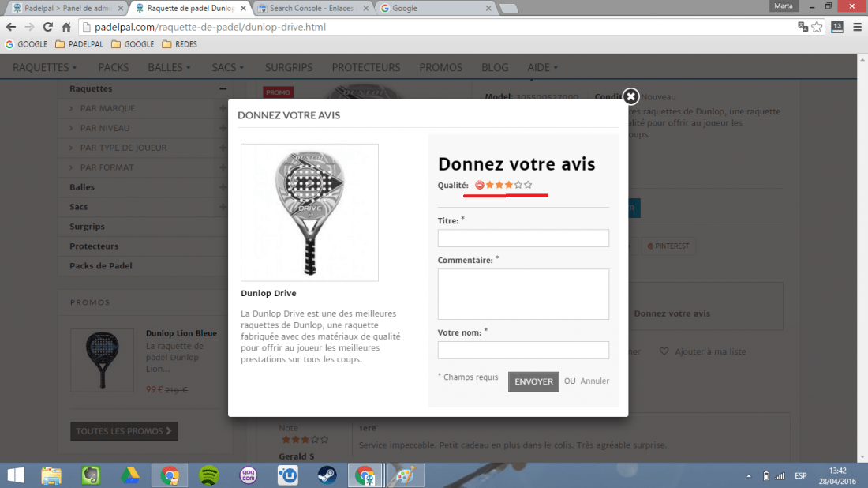Click the translate page icon in address bar
Viewport: 868px width, 488px height.
(x=803, y=27)
